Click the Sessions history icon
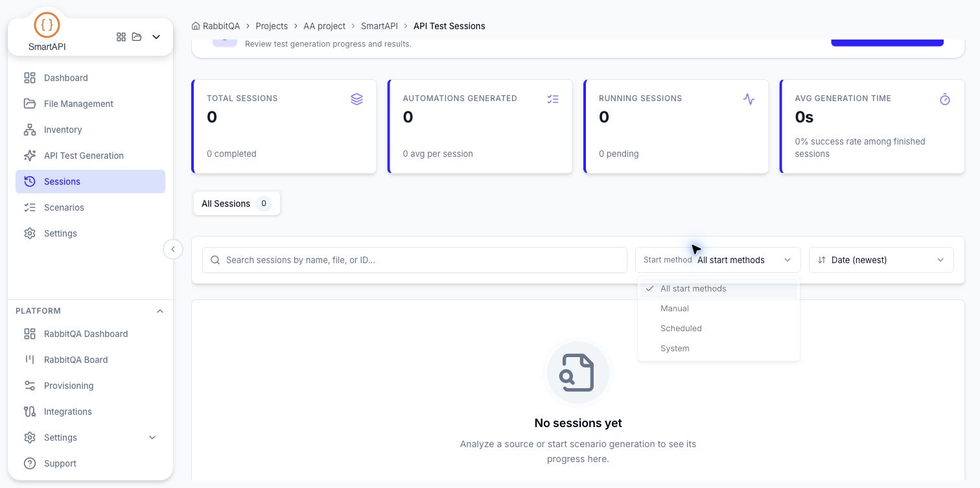Image resolution: width=980 pixels, height=488 pixels. 30,181
